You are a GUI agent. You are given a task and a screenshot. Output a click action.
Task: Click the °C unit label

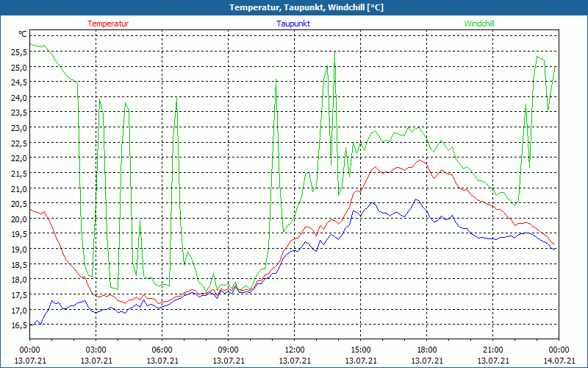point(23,35)
